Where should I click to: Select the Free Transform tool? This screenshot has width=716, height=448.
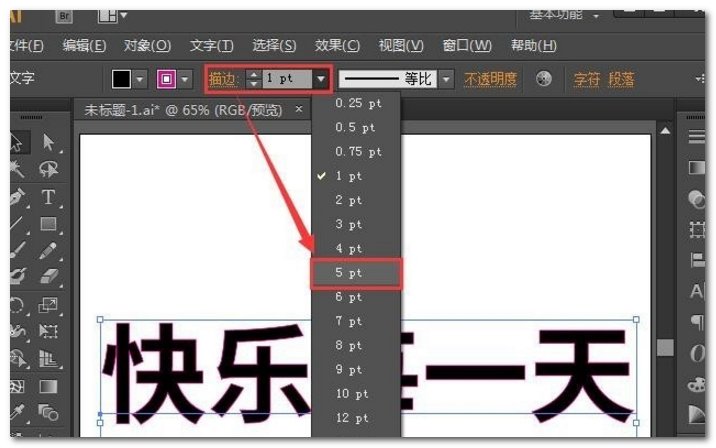pos(48,331)
